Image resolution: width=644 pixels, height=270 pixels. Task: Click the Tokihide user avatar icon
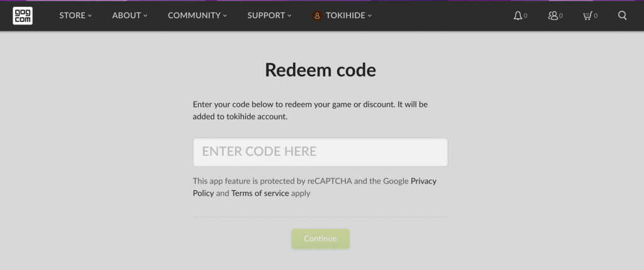(x=317, y=16)
